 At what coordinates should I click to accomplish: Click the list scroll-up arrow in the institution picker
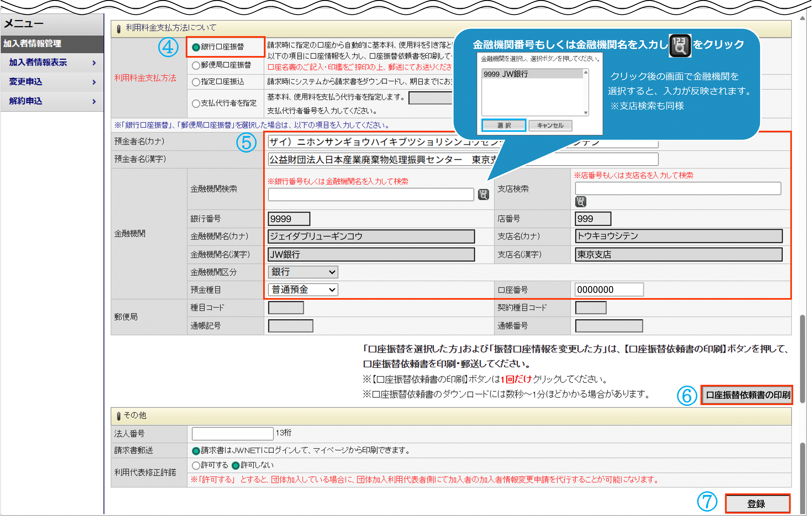pyautogui.click(x=586, y=72)
